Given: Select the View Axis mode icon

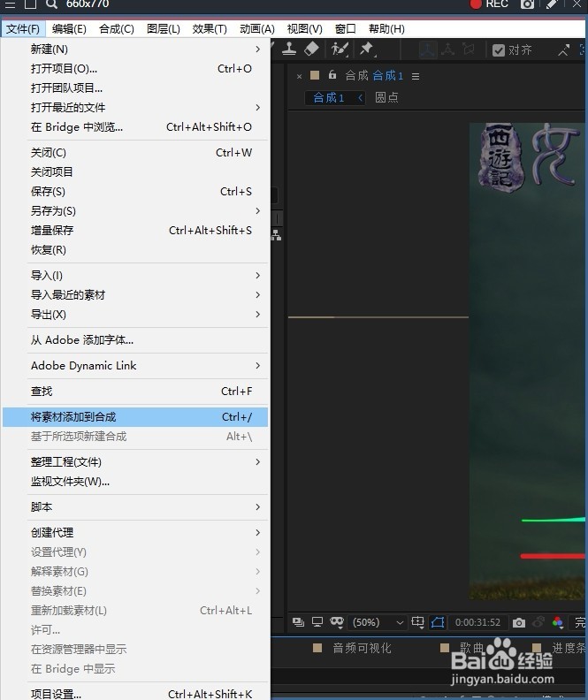Looking at the screenshot, I should [x=469, y=49].
